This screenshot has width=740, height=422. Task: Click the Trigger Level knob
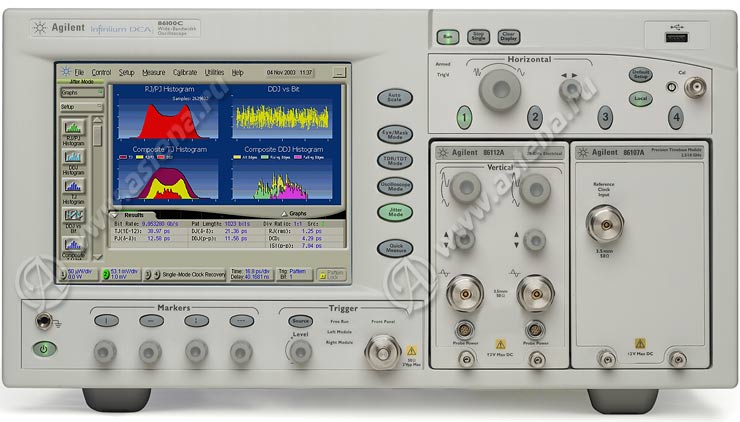[300, 352]
